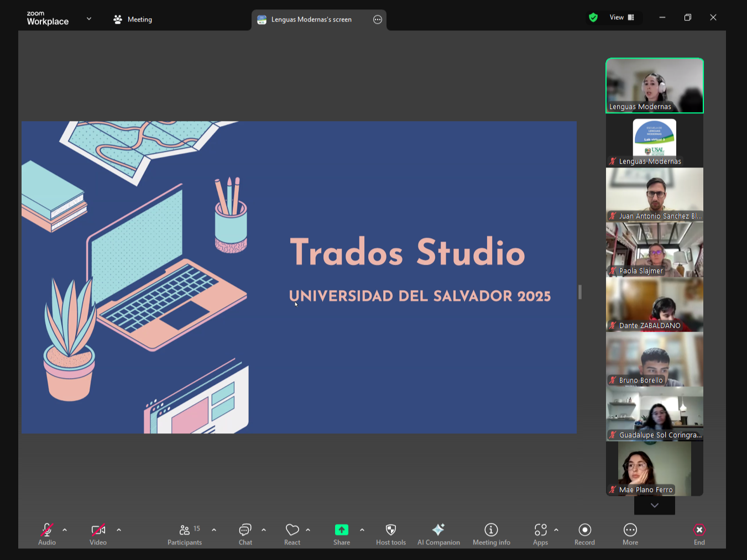
Task: Click the Universidad del Salvador 2025 subtitle
Action: [420, 296]
